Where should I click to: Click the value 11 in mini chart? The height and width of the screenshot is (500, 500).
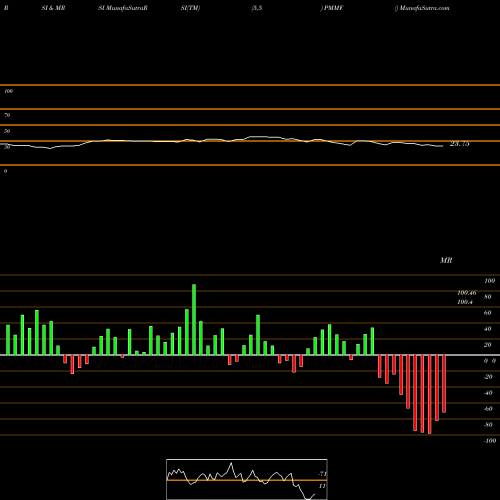322,486
